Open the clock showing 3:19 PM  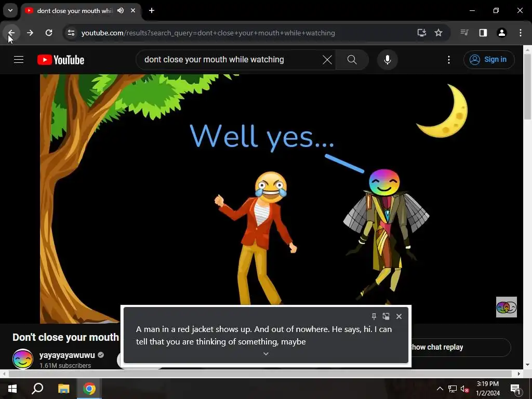(487, 389)
